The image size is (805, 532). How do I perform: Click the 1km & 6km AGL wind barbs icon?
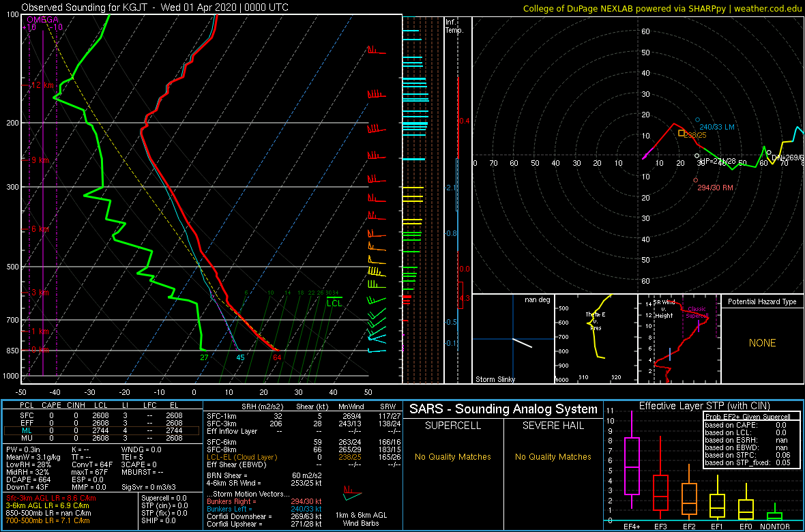[x=351, y=492]
